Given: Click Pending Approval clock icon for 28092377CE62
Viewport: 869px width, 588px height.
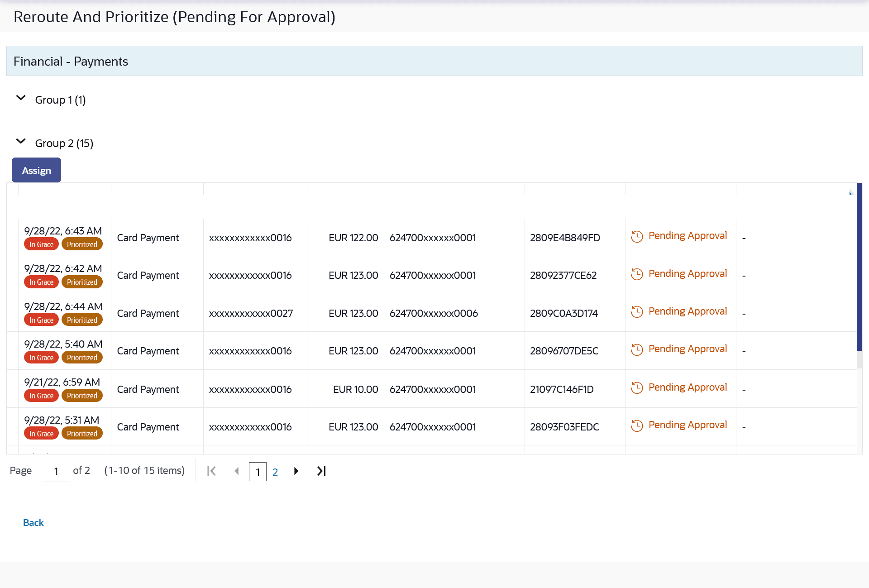Looking at the screenshot, I should tap(637, 274).
